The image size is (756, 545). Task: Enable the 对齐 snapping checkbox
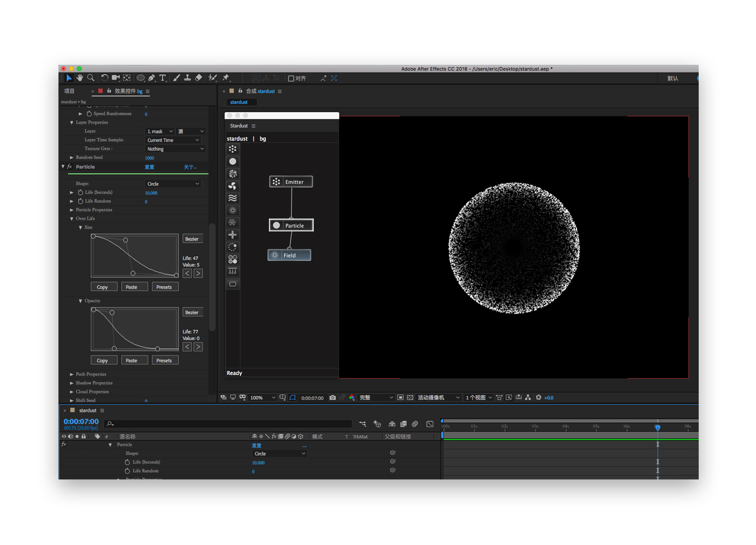[x=291, y=78]
